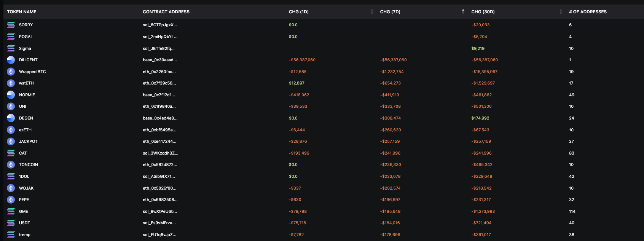Image resolution: width=644 pixels, height=241 pixels.
Task: Click NORMIE 1D change -$418,062
Action: 299,95
